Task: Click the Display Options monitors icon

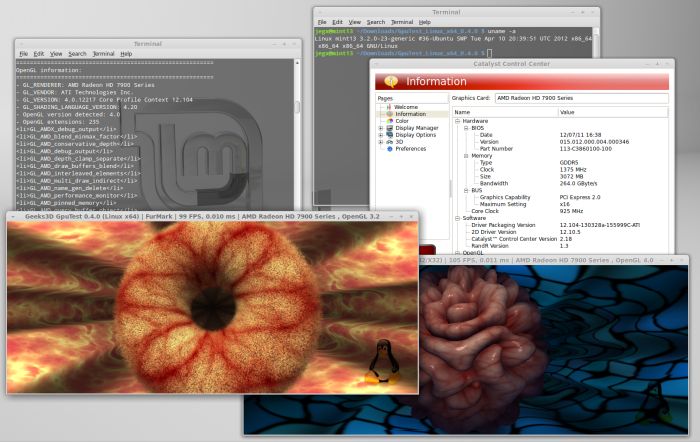Action: pos(390,135)
